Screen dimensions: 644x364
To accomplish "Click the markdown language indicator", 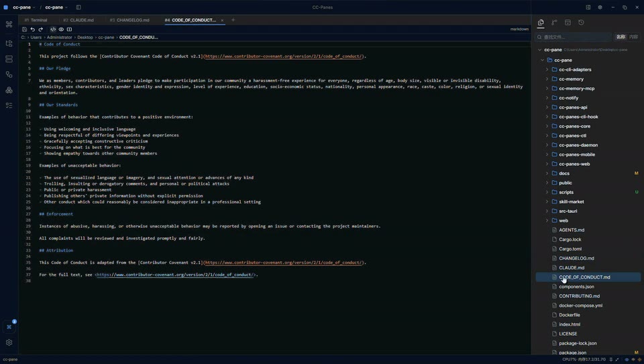I will point(519,29).
